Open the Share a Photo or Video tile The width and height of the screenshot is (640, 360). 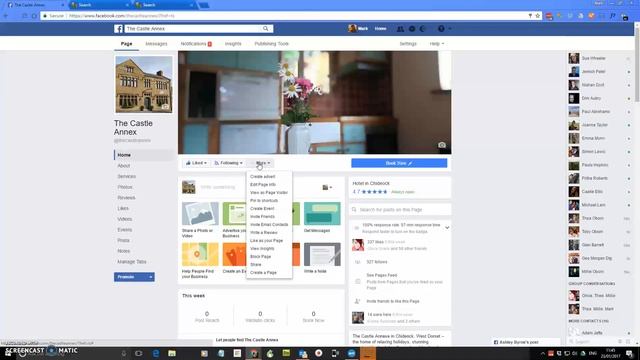[x=200, y=220]
